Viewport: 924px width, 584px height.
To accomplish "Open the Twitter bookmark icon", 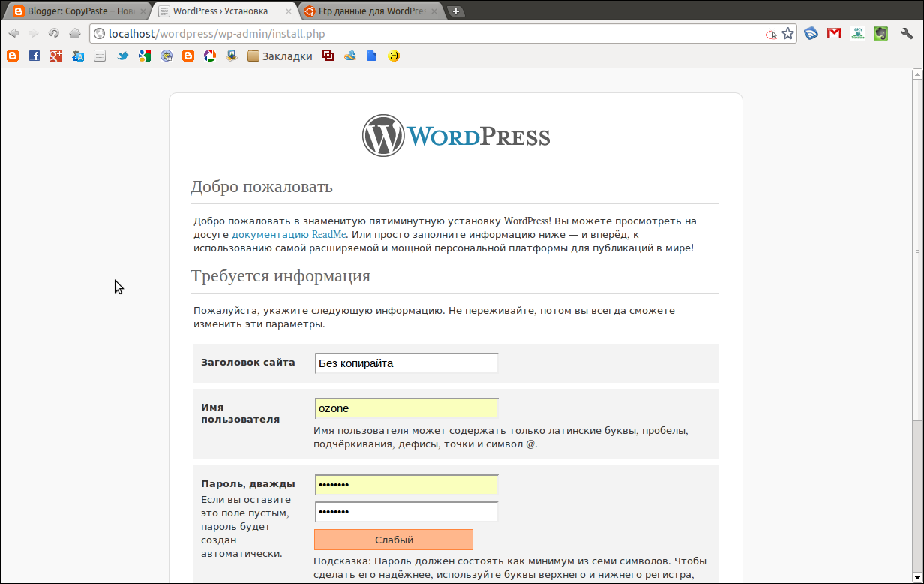I will (x=123, y=56).
